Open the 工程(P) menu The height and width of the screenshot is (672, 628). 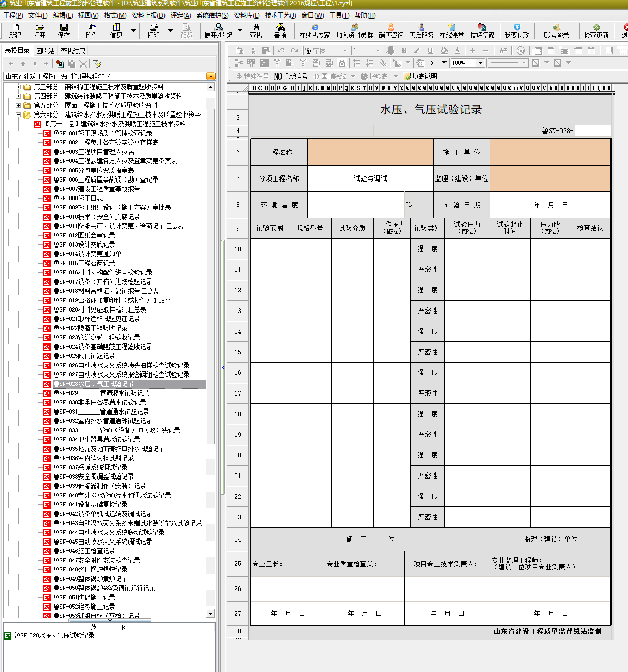(13, 15)
